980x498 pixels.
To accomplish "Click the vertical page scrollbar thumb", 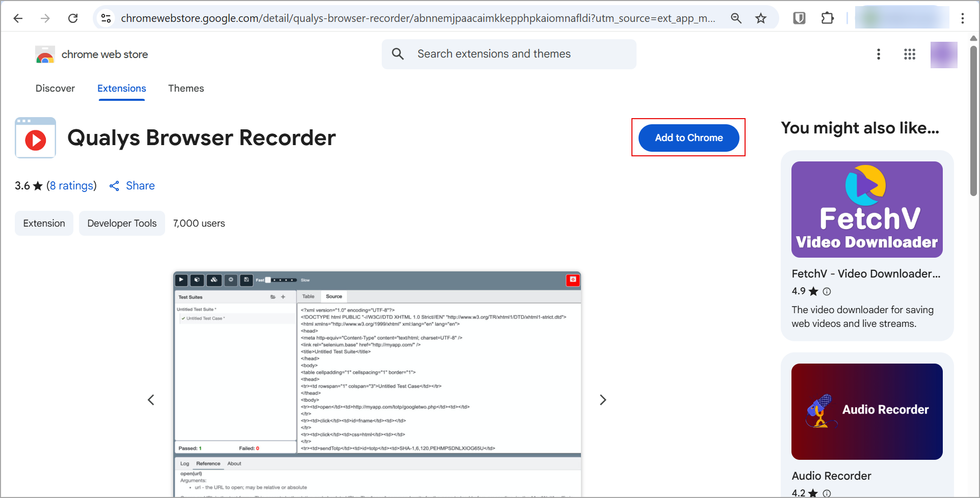I will [973, 121].
